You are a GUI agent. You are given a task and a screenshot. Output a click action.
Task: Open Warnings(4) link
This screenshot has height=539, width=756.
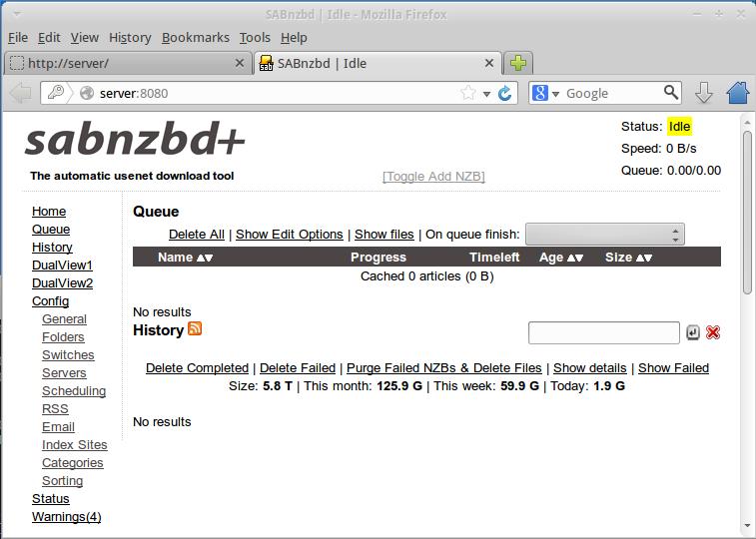67,517
